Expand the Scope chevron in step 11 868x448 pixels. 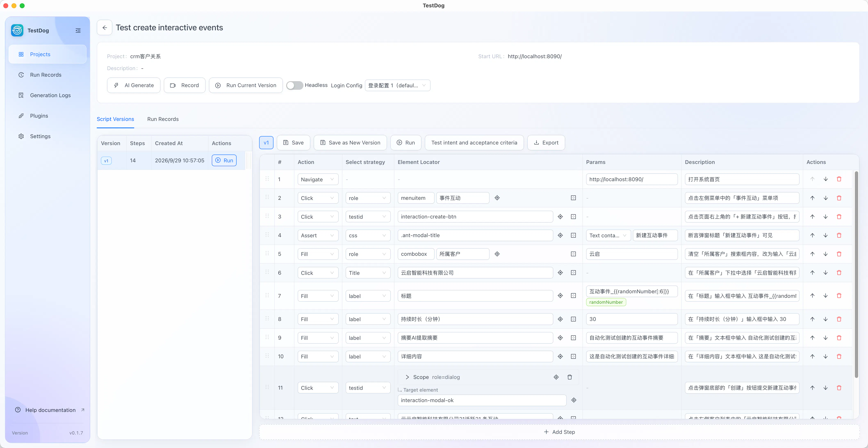coord(407,377)
